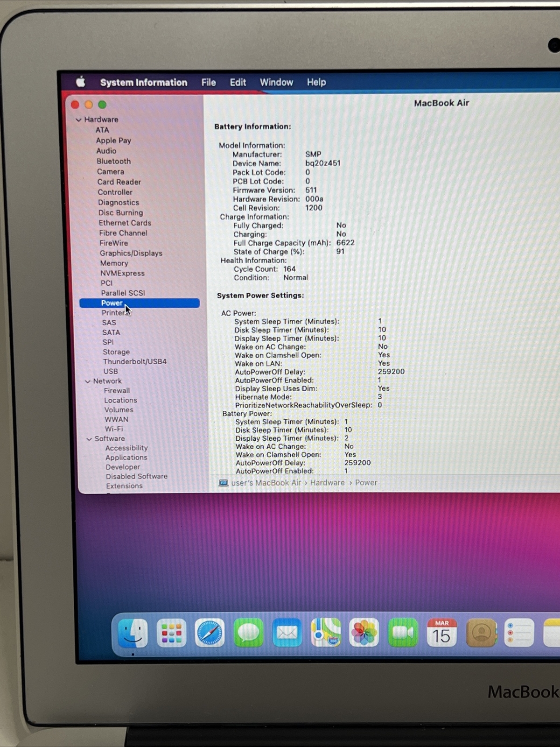Select Disabled Software in sidebar

(x=136, y=477)
